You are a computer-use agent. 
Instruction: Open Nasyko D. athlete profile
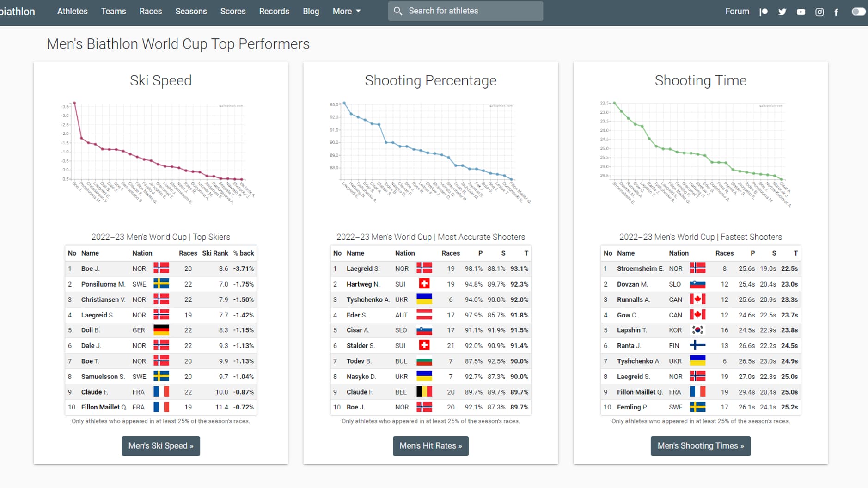(361, 377)
